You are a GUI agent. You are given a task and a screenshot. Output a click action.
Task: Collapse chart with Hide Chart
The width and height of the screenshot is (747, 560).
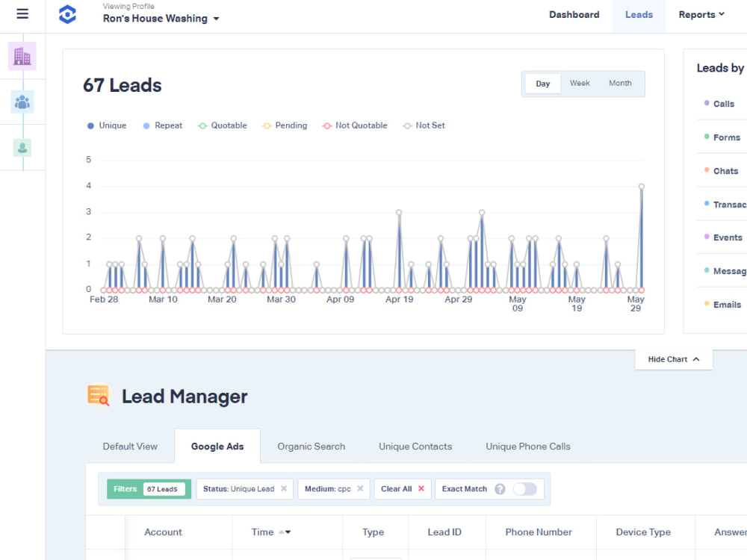674,360
